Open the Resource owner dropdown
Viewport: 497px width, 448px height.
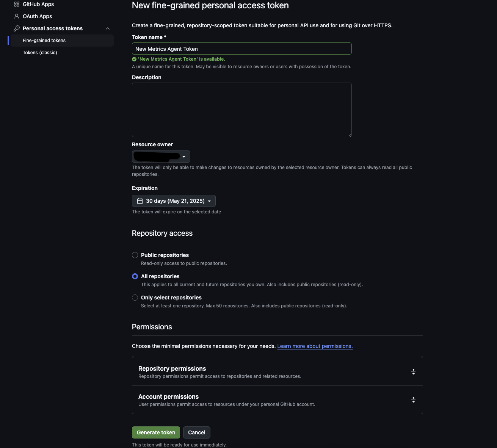(161, 157)
